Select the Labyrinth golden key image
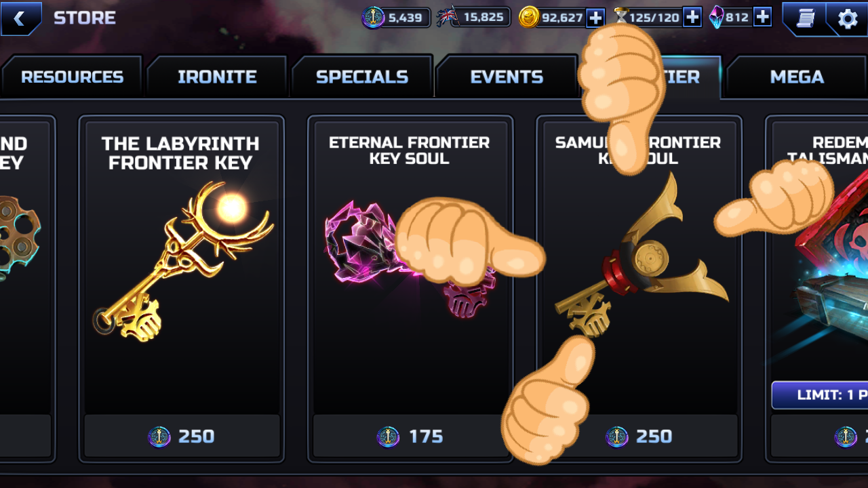868x488 pixels. (x=183, y=261)
